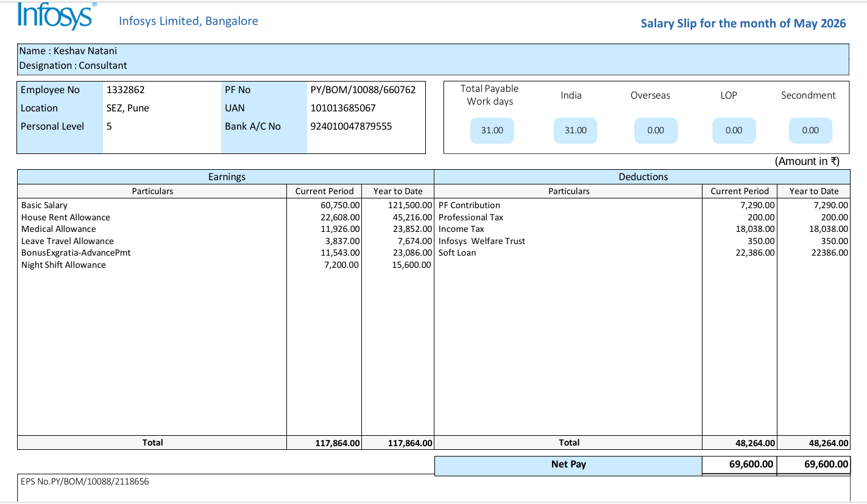Image resolution: width=867 pixels, height=504 pixels.
Task: Click the India days value 31.00
Action: 575,130
